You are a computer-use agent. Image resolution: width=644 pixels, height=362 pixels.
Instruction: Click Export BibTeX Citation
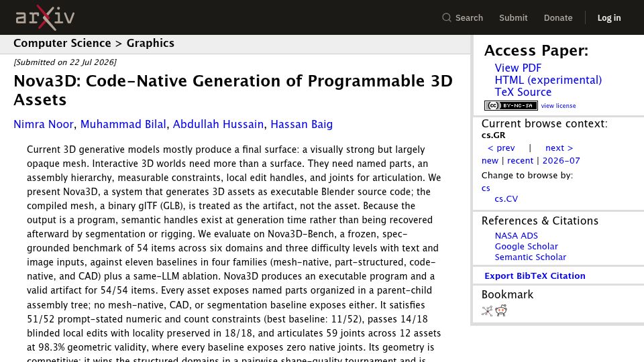(535, 276)
